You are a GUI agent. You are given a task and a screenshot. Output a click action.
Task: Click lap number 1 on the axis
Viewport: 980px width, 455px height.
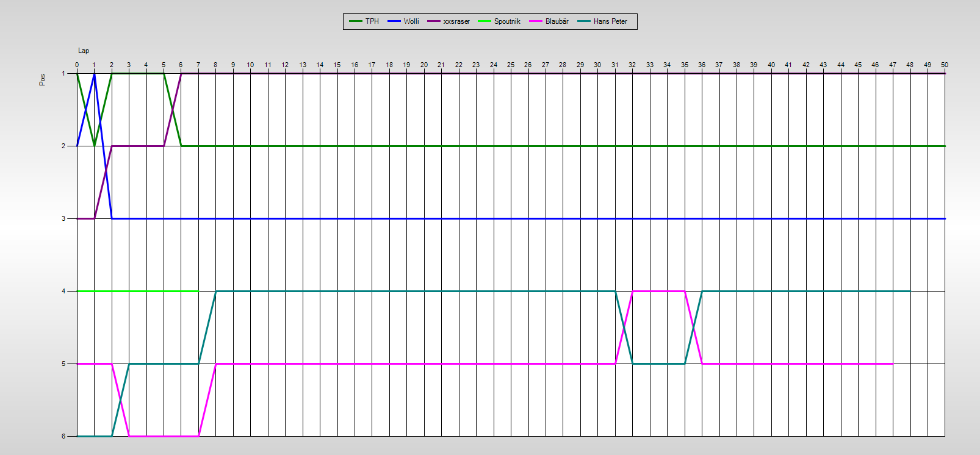pyautogui.click(x=94, y=65)
